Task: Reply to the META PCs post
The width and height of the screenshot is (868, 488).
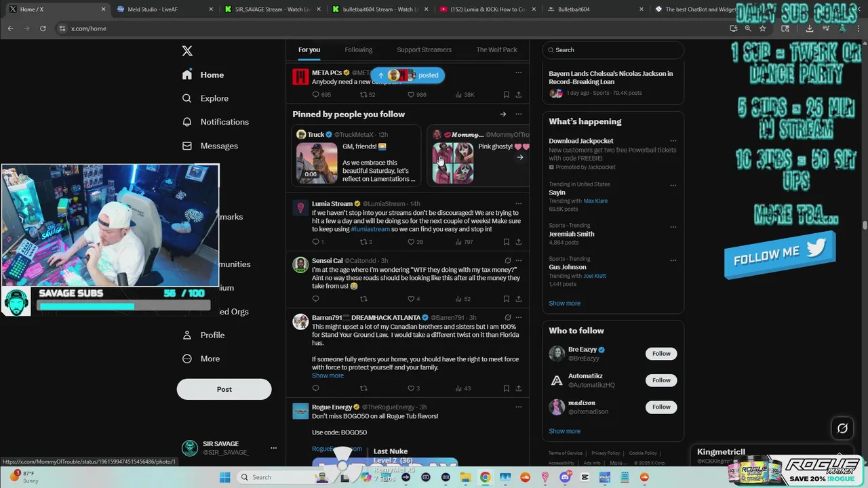Action: 315,95
